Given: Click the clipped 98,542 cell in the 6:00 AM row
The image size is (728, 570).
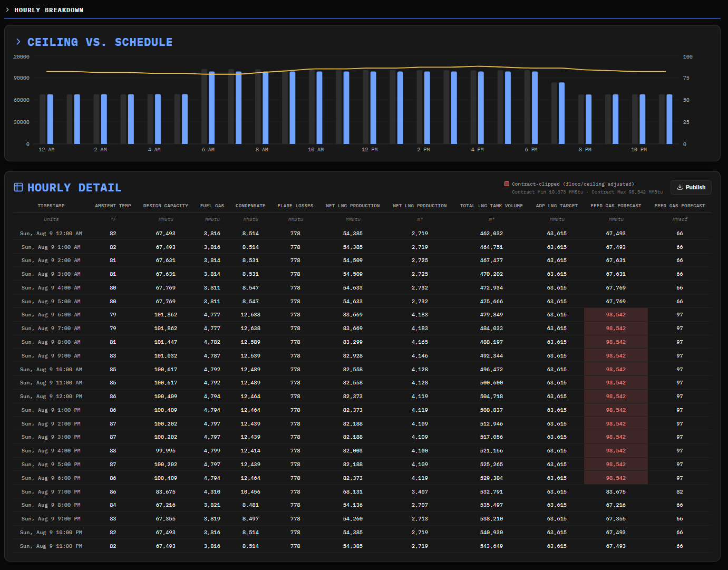Looking at the screenshot, I should coord(616,315).
